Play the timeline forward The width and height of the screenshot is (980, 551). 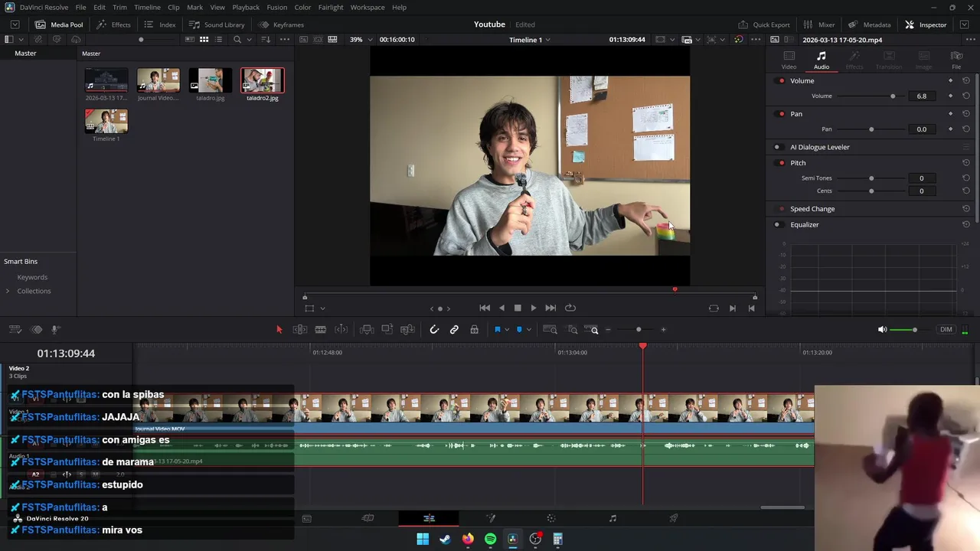(x=534, y=308)
